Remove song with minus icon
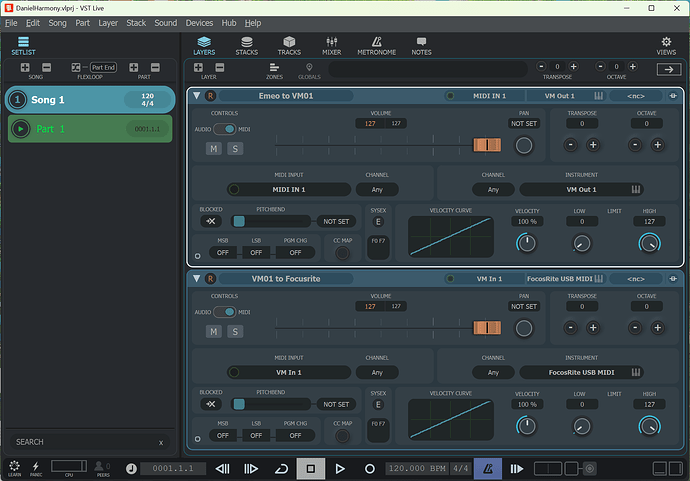 click(46, 67)
